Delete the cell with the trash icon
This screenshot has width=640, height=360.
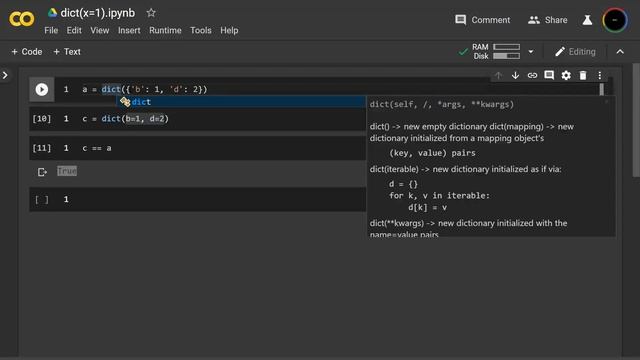[x=583, y=75]
